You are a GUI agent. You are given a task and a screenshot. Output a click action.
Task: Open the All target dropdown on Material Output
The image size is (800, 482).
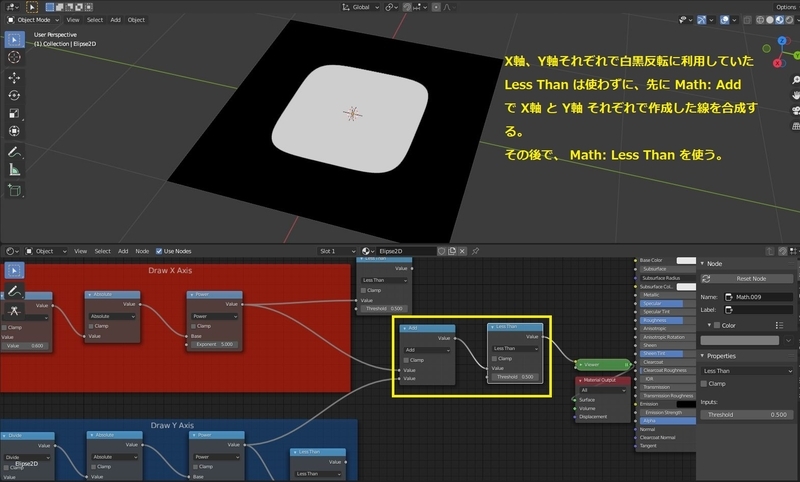tap(603, 390)
